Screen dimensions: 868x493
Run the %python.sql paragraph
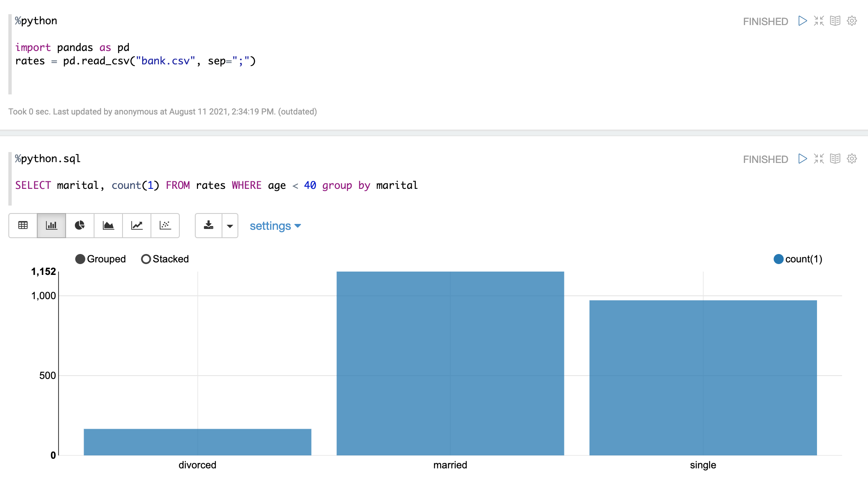802,159
